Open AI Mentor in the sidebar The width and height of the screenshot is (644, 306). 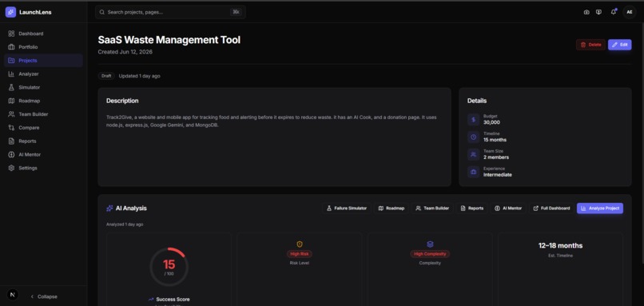pos(43,154)
